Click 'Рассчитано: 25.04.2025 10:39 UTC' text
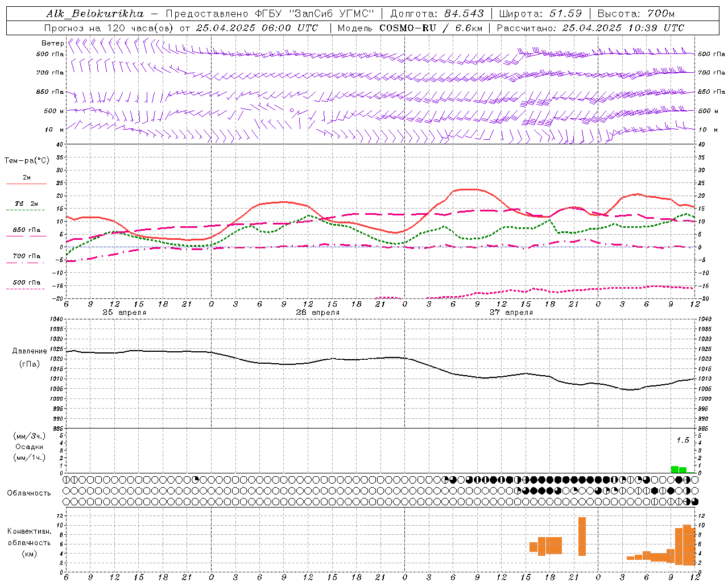Screen dimensions: 728x582 point(590,28)
